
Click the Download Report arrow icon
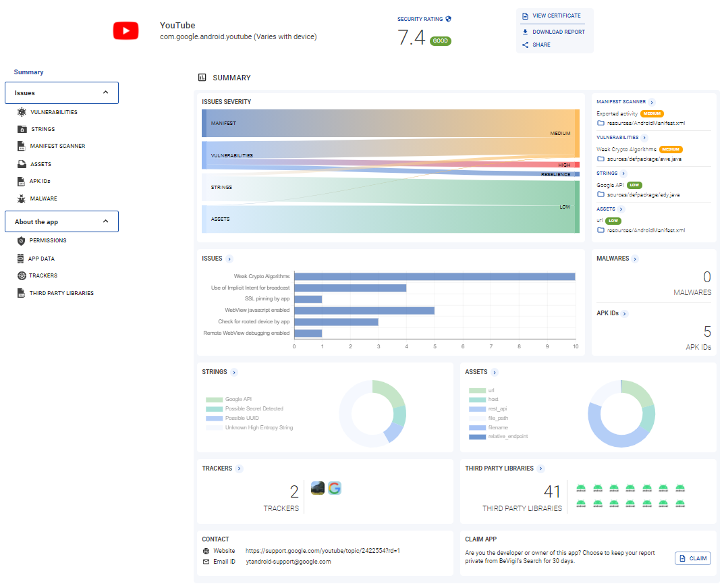525,32
